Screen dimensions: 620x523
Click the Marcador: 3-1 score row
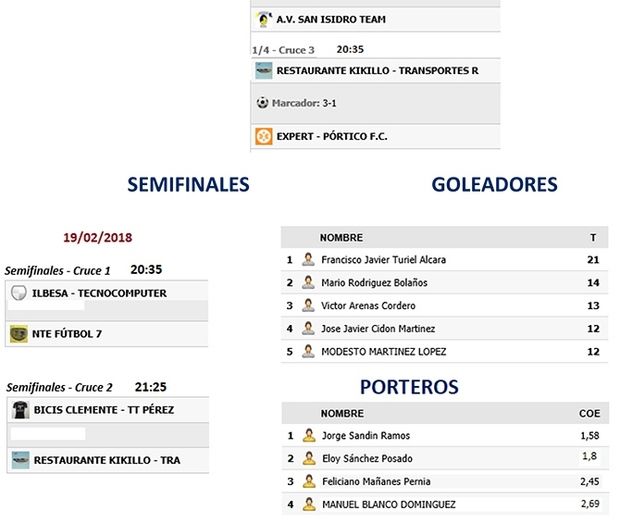click(x=306, y=102)
